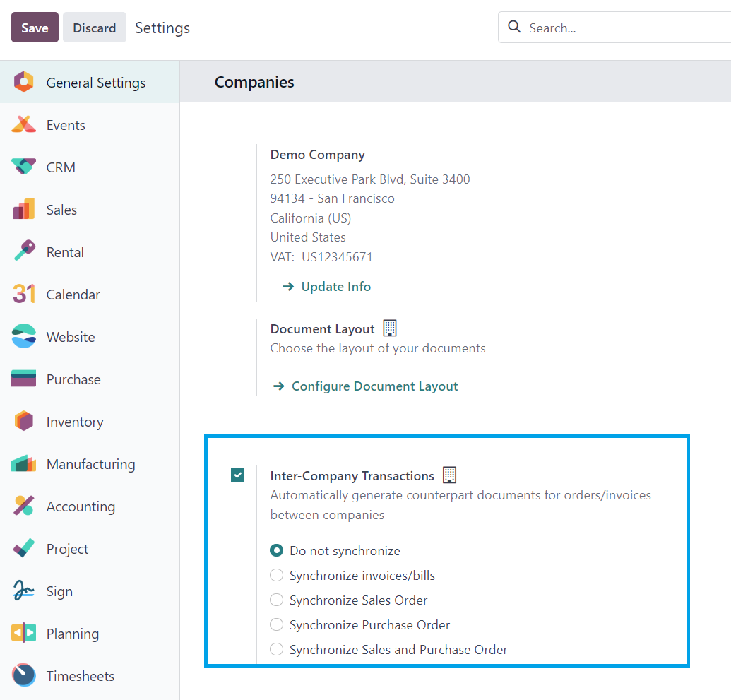This screenshot has height=700, width=731.
Task: Open Update Info link
Action: pos(335,286)
